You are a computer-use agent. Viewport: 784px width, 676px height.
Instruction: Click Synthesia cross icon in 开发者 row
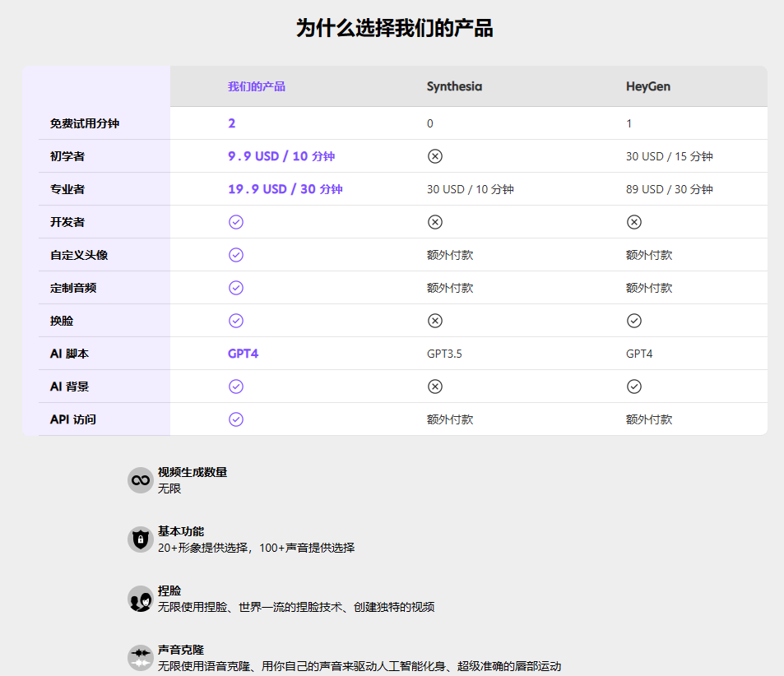pos(435,222)
